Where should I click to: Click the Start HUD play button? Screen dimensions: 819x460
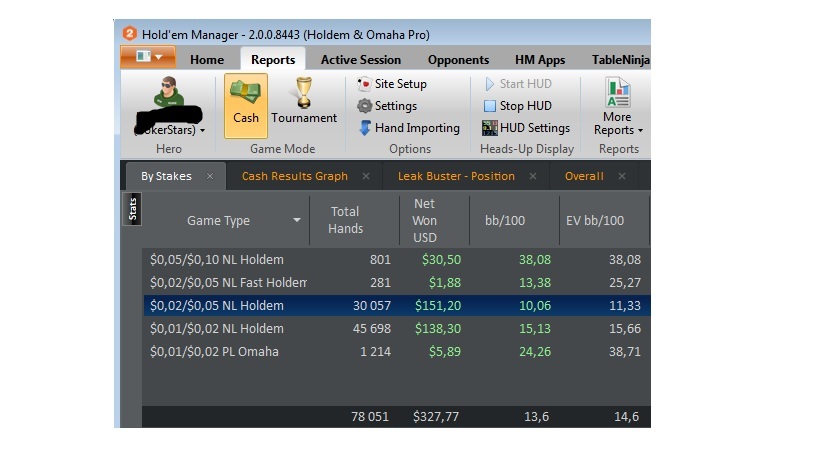(x=518, y=84)
